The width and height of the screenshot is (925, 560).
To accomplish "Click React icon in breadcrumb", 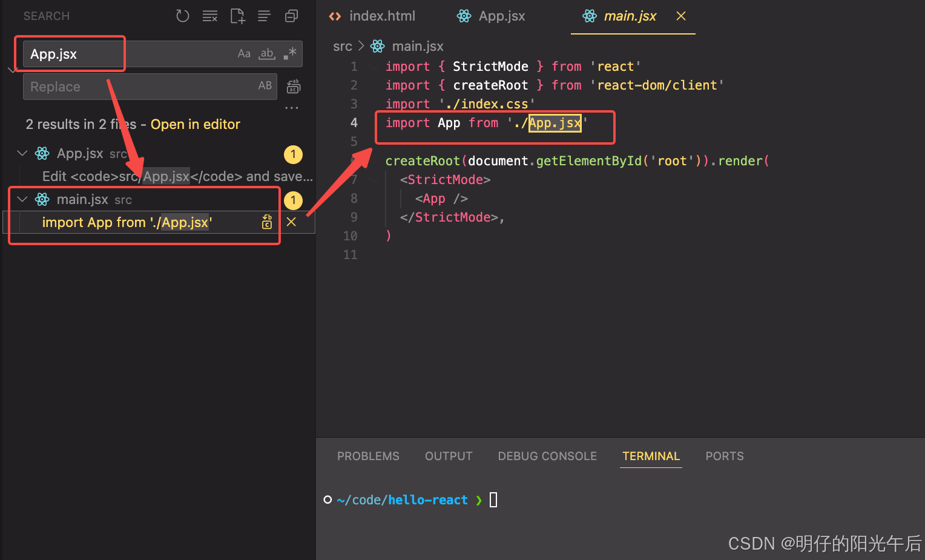I will 378,46.
